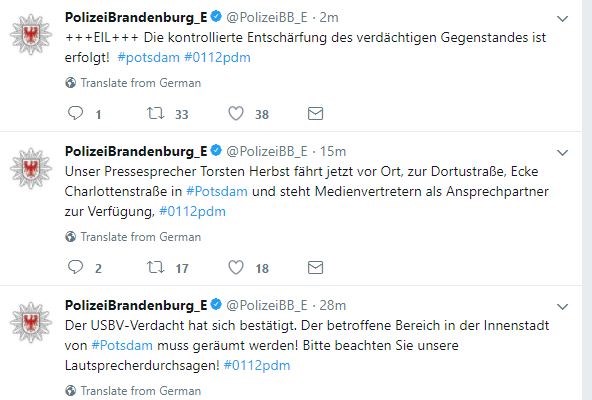Like the tweet with 38 likes
Image resolution: width=592 pixels, height=400 pixels.
click(236, 113)
